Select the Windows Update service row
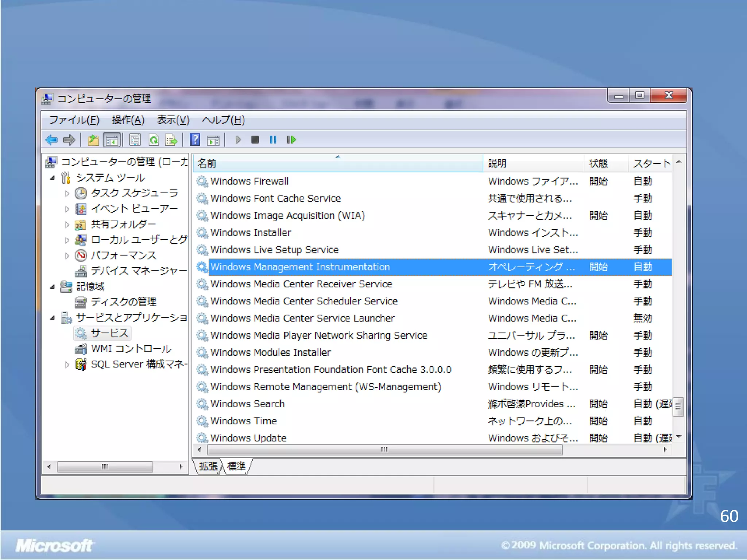The image size is (747, 560). point(248,438)
